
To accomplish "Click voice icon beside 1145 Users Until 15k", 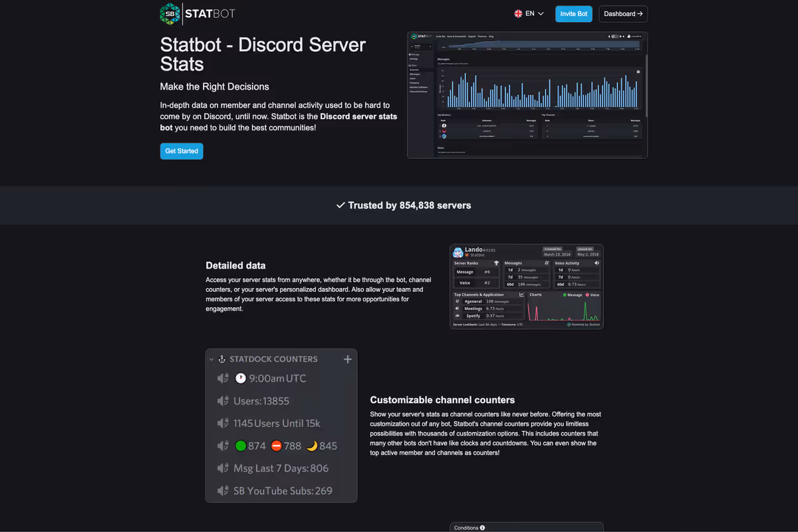I will point(223,424).
